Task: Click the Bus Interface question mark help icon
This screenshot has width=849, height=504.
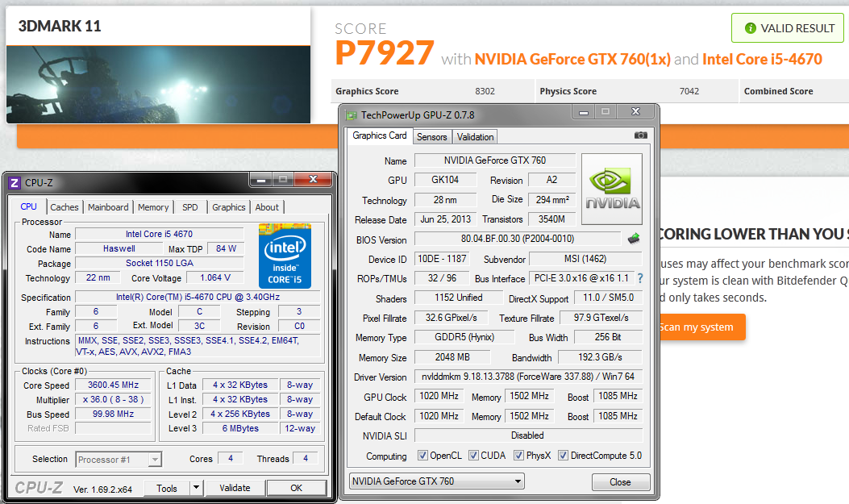Action: [640, 278]
